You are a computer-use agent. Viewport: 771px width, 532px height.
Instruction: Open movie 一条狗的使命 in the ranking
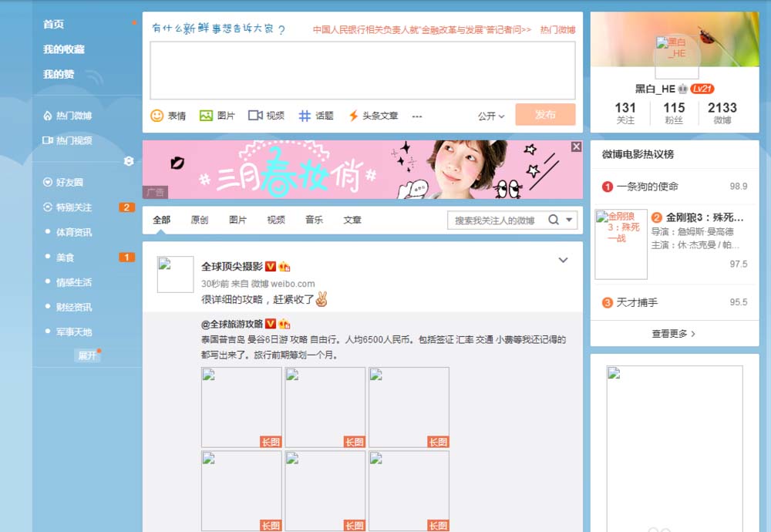tap(647, 187)
